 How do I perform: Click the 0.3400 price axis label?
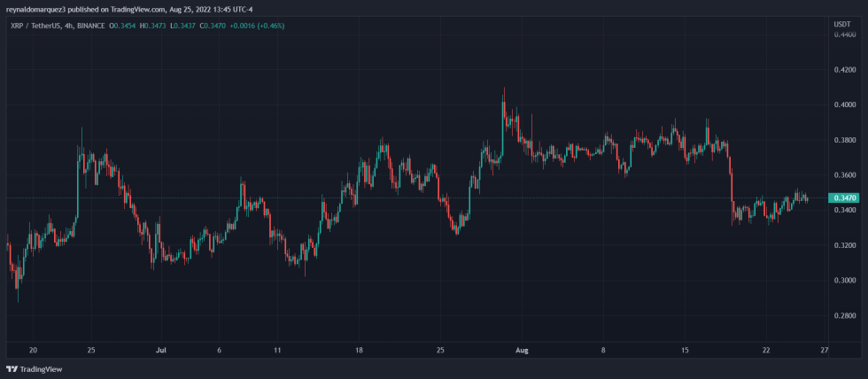point(843,210)
